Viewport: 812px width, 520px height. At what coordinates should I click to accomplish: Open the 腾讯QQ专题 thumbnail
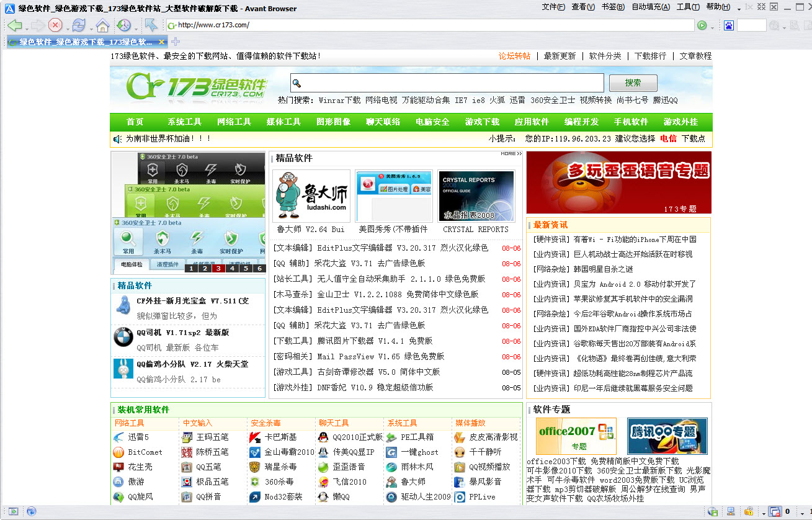click(667, 436)
